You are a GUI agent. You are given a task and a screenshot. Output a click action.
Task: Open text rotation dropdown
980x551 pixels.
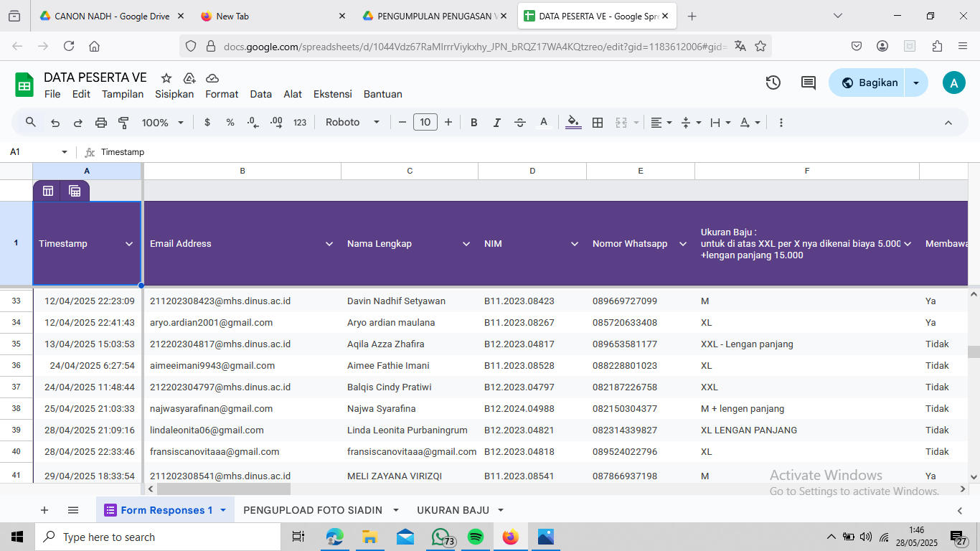(x=750, y=123)
